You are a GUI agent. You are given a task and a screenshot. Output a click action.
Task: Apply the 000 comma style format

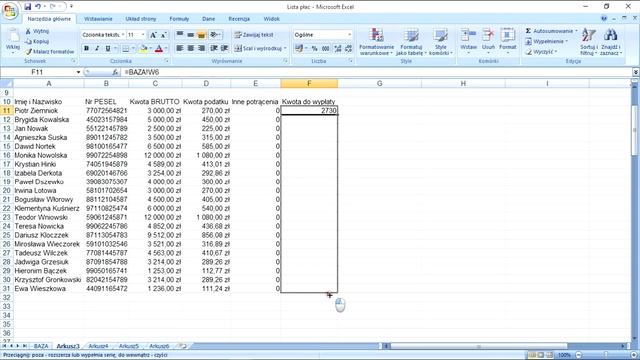pos(325,49)
